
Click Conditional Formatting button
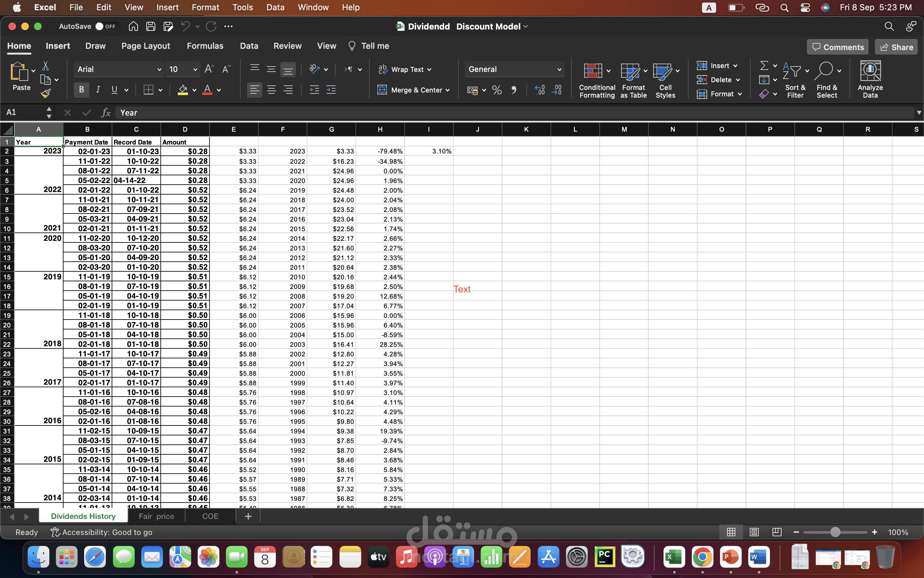(597, 80)
